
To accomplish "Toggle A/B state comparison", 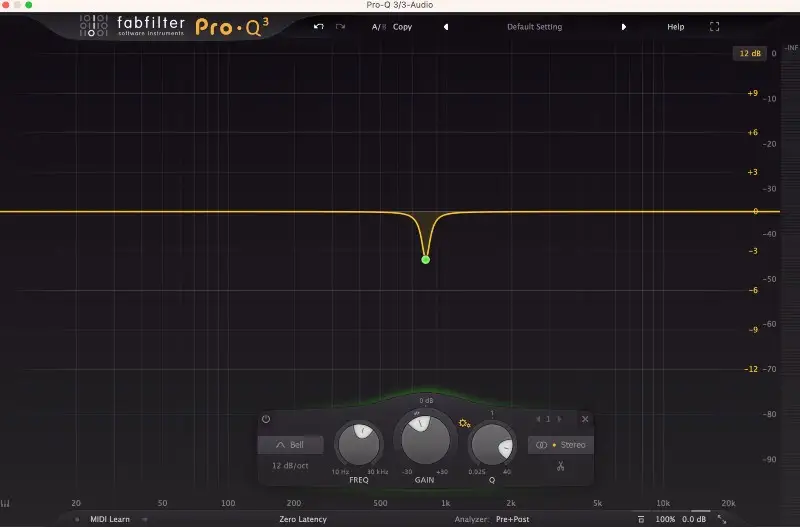I will click(378, 27).
